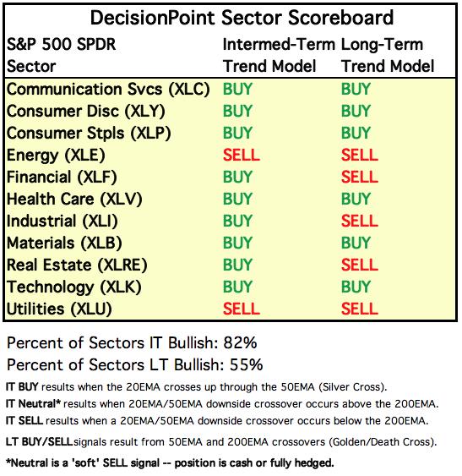
Task: Click Health Care (XLV) sector name
Action: (74, 200)
